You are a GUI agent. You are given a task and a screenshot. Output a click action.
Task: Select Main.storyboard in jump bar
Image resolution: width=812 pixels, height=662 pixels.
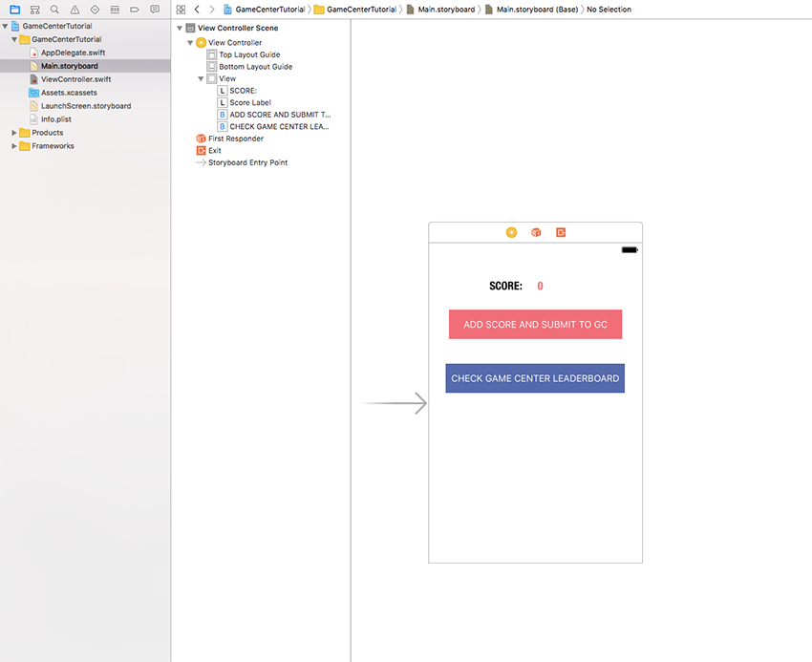[440, 10]
